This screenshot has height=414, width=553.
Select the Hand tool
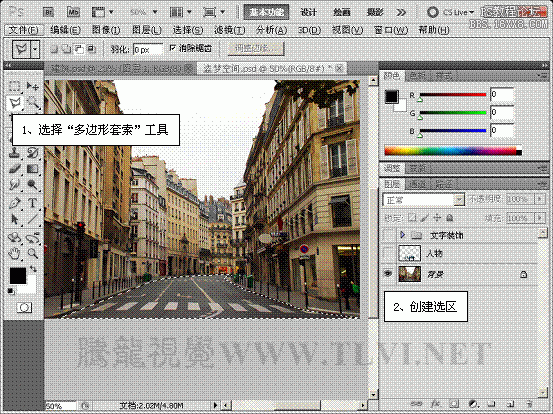[14, 253]
